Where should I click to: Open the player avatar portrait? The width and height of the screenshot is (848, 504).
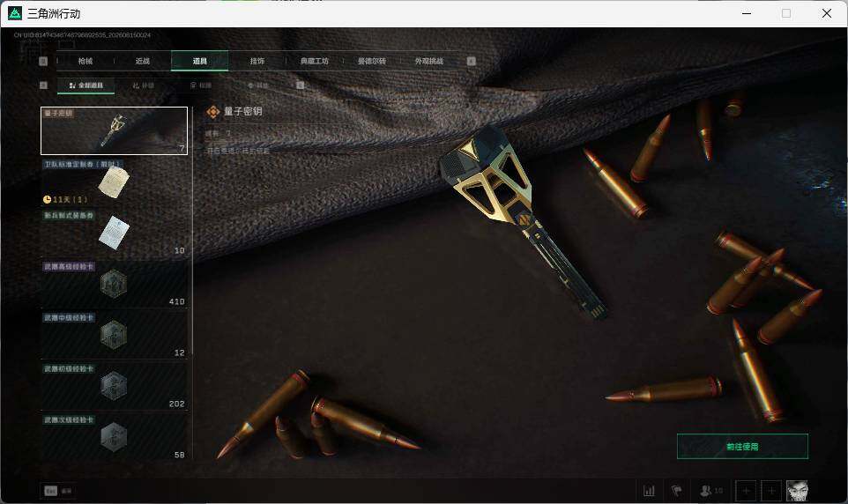point(797,491)
